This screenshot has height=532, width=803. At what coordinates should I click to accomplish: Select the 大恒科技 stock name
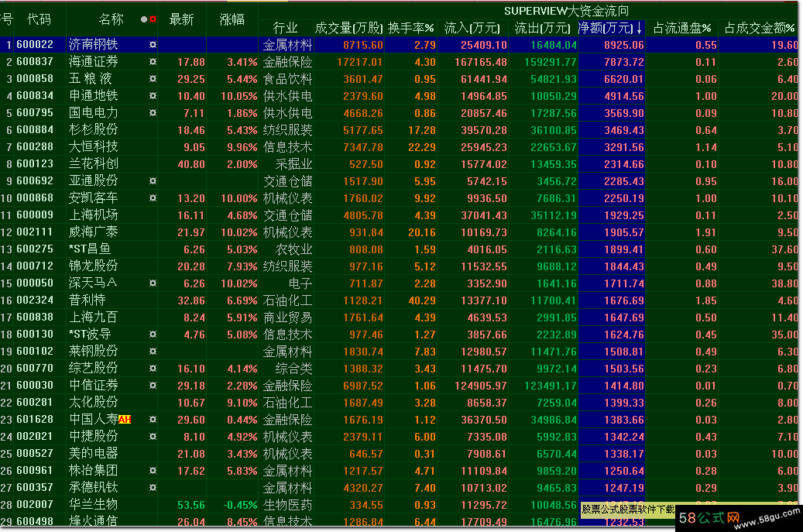(93, 146)
